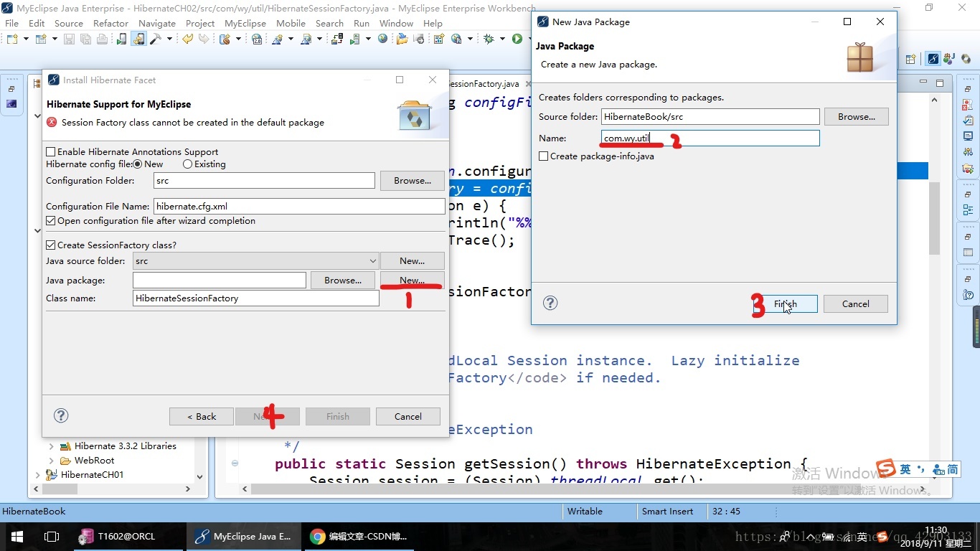Viewport: 980px width, 551px height.
Task: Expand the WebRoot folder node
Action: pyautogui.click(x=51, y=461)
